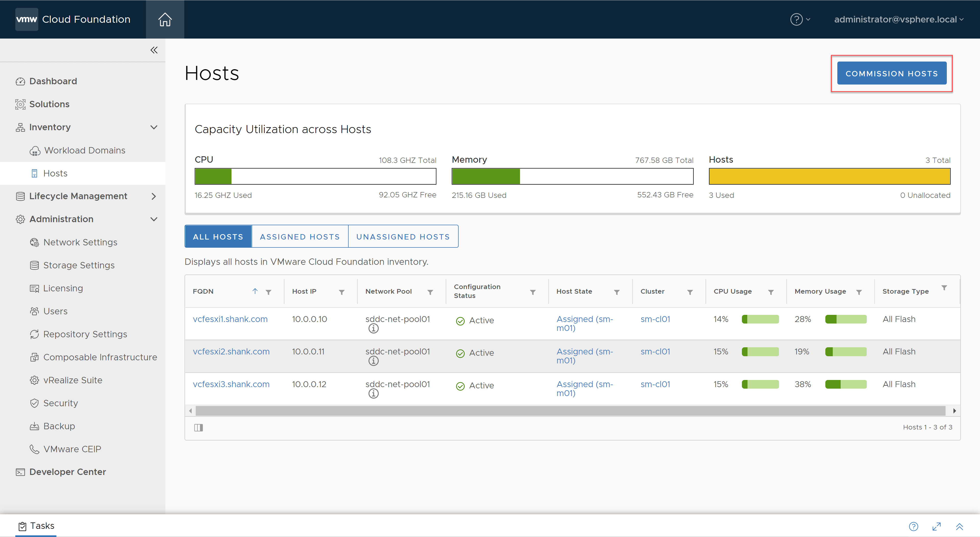Collapse the Inventory section chevron

coord(154,127)
